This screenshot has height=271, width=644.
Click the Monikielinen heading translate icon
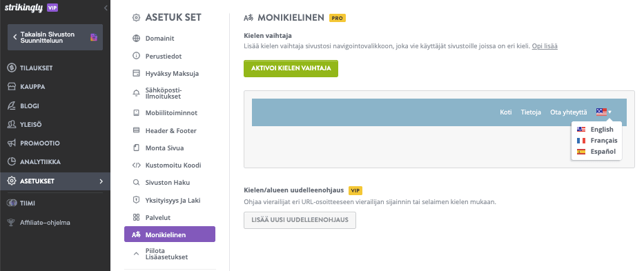coord(248,18)
